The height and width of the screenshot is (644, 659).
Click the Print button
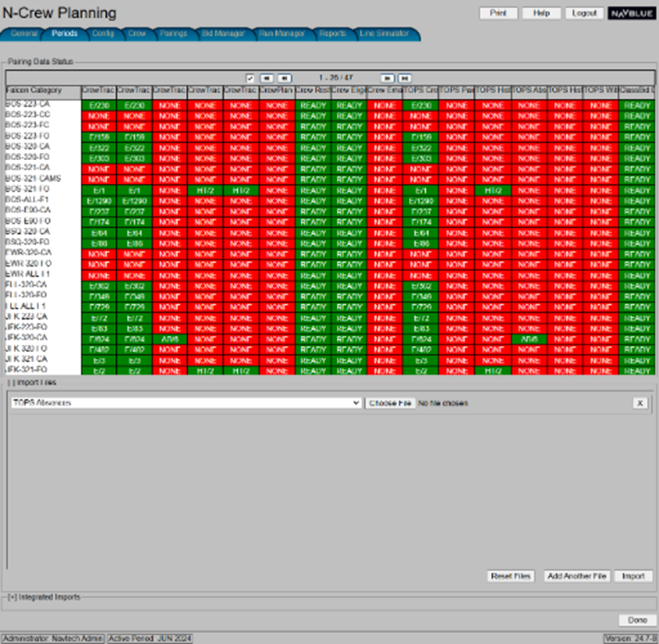pos(498,14)
